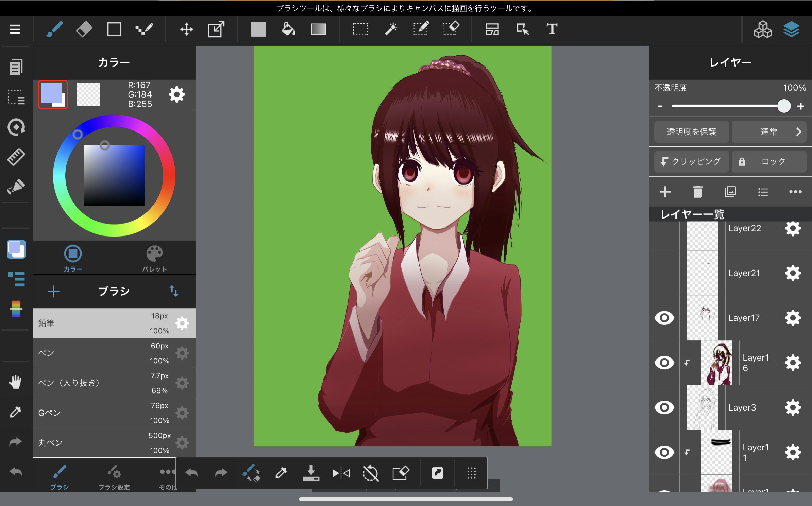Screen dimensions: 812x506
Task: Open the hamburger main menu
Action: pyautogui.click(x=15, y=29)
